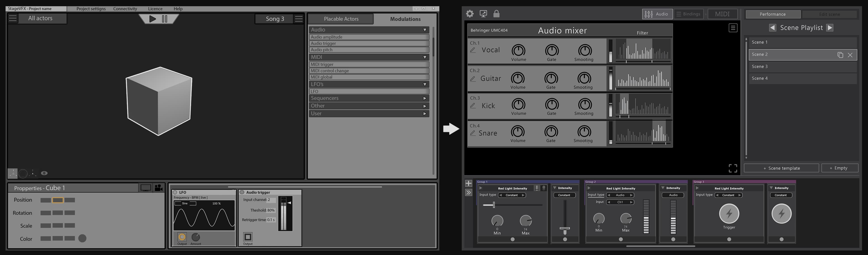Open the menu icon next to Song 3
This screenshot has width=868, height=255.
pyautogui.click(x=299, y=19)
